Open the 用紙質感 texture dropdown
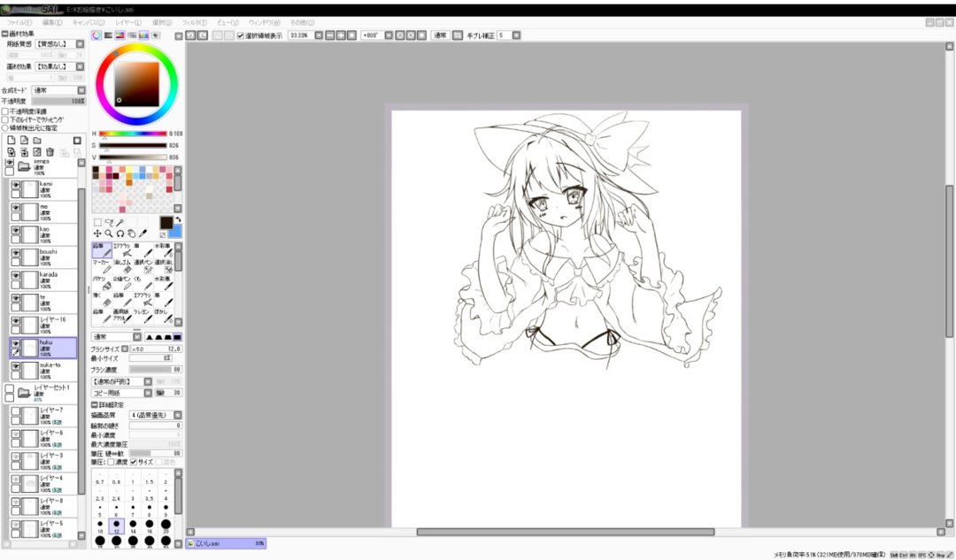The width and height of the screenshot is (956, 560). 80,44
